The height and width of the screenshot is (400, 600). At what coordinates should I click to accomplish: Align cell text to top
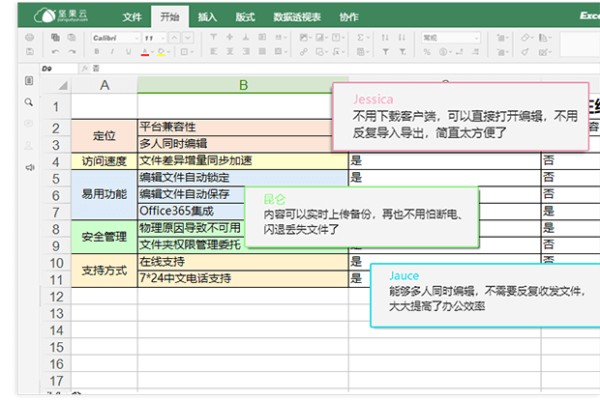tap(214, 37)
